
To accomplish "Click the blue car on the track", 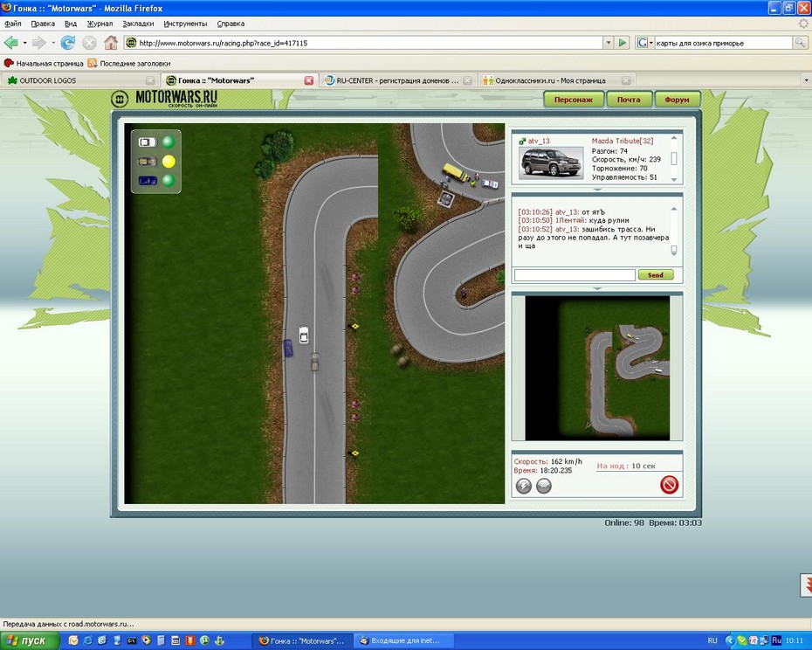I will tap(288, 348).
